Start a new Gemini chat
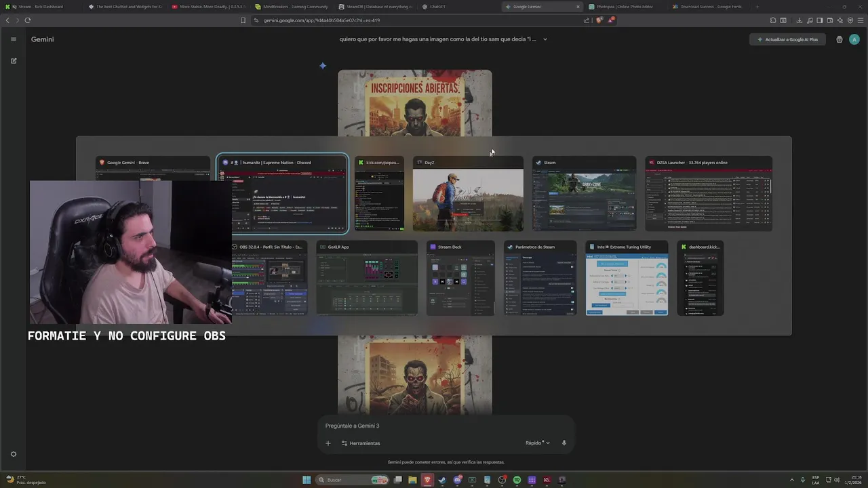 (x=13, y=61)
